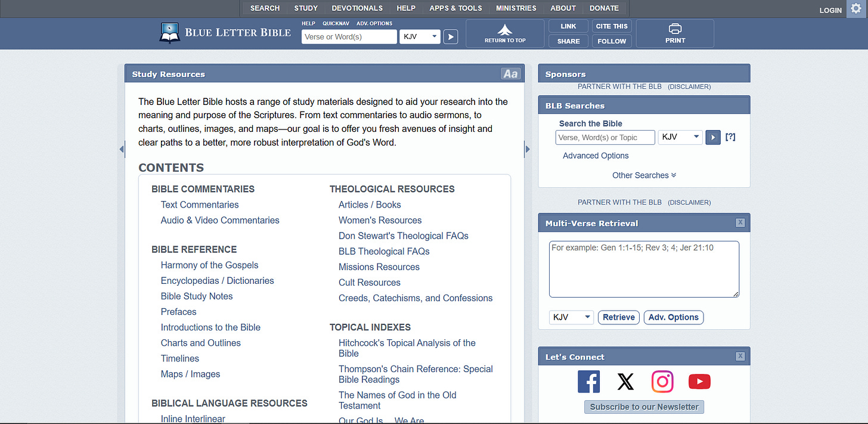This screenshot has height=424, width=868.
Task: Click header ADV. OPTIONS link
Action: (x=374, y=23)
